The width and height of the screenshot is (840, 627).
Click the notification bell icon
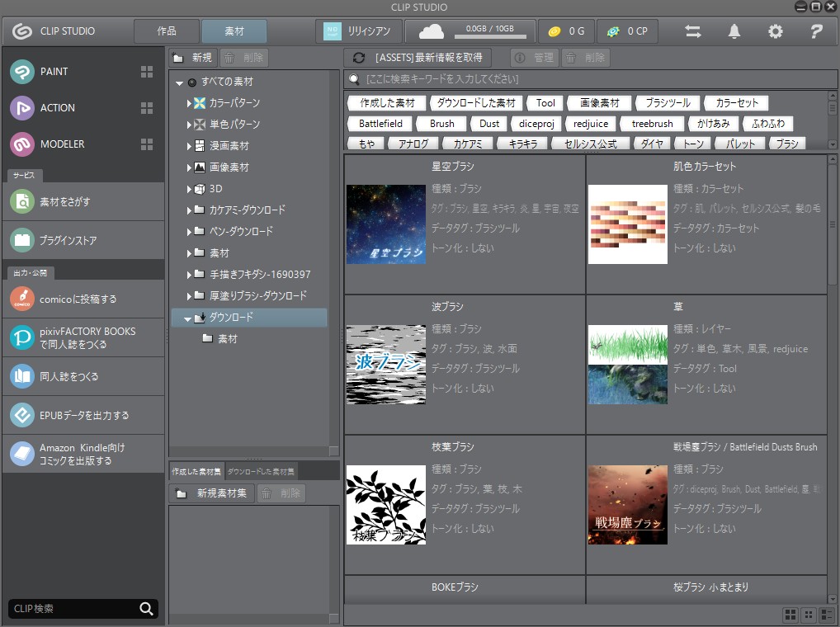pyautogui.click(x=734, y=31)
